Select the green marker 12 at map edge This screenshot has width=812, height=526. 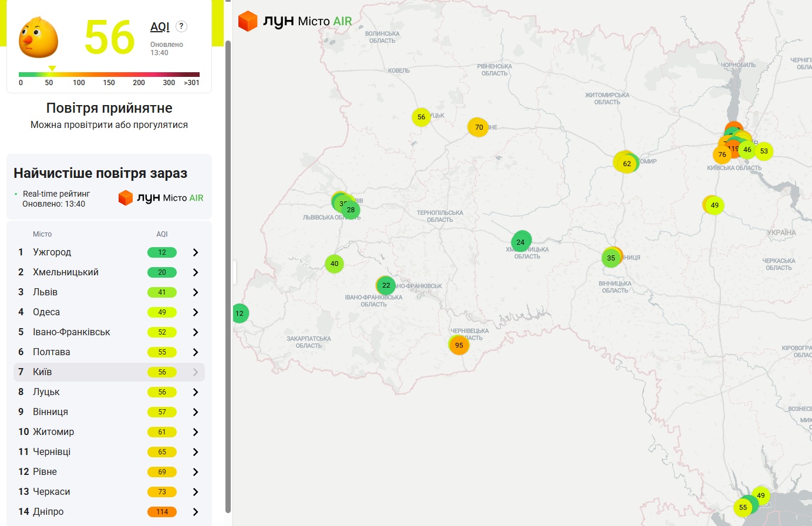click(240, 313)
